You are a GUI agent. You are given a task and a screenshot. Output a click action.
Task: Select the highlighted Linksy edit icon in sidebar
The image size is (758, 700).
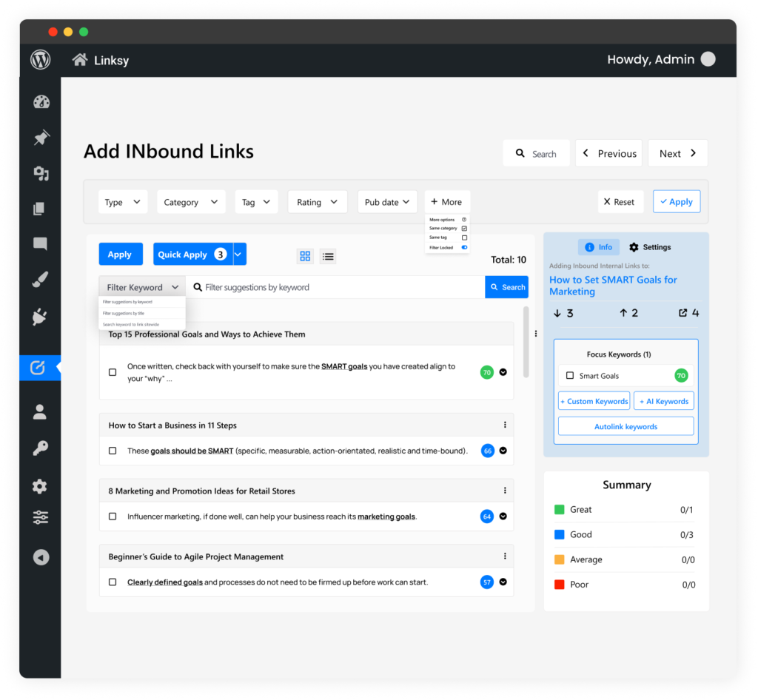38,368
